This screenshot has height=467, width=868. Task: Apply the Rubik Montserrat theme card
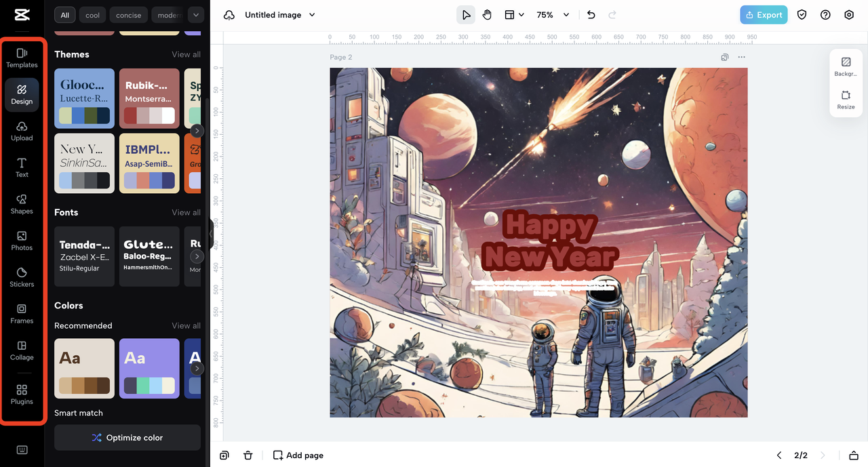149,98
